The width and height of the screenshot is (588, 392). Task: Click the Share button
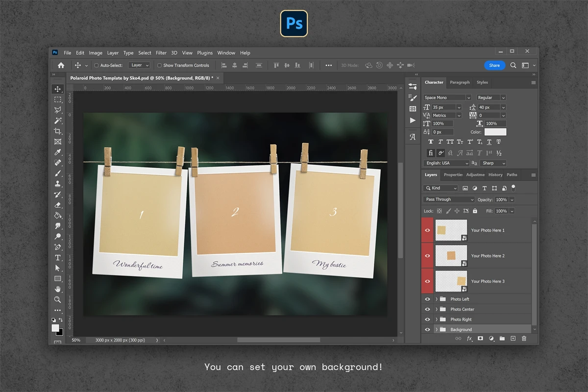494,65
